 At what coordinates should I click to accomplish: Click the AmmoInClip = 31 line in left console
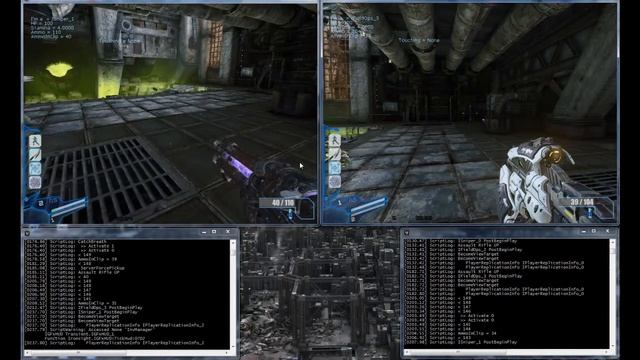coord(71,303)
